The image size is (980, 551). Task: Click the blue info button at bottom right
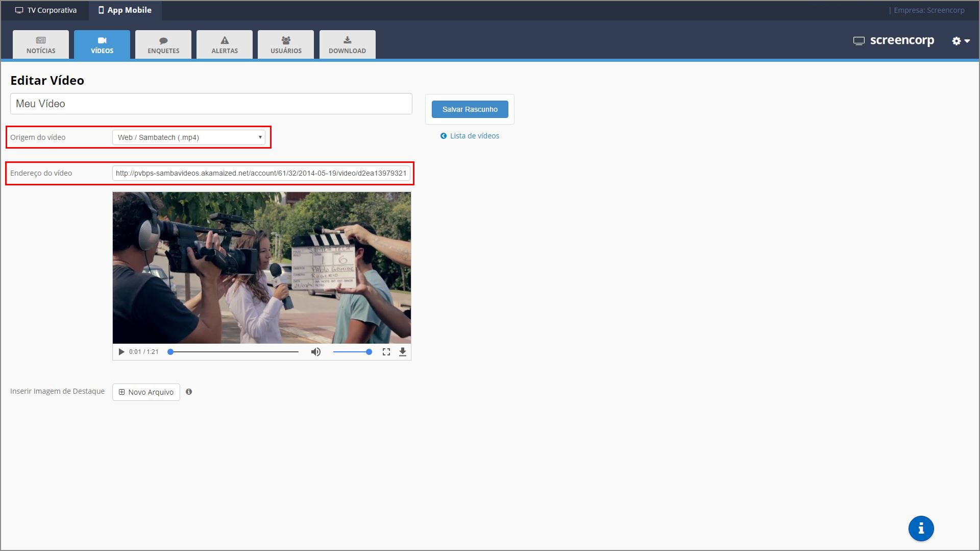pyautogui.click(x=921, y=529)
